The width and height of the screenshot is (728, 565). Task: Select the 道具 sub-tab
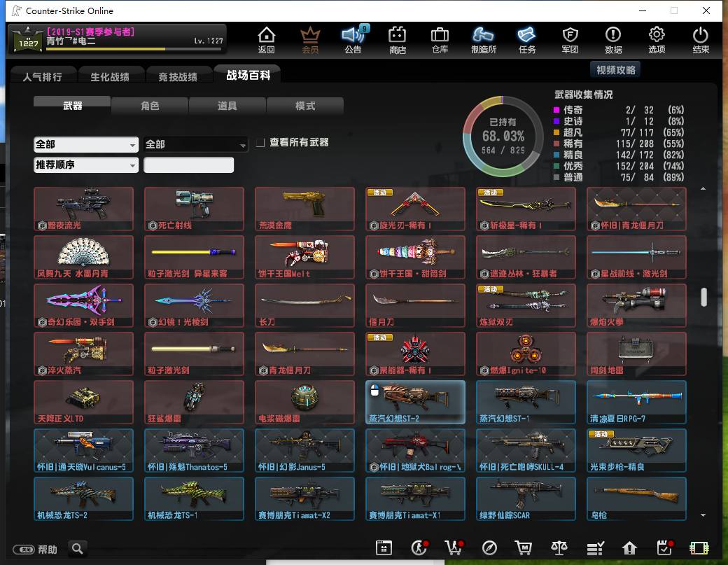[x=227, y=106]
